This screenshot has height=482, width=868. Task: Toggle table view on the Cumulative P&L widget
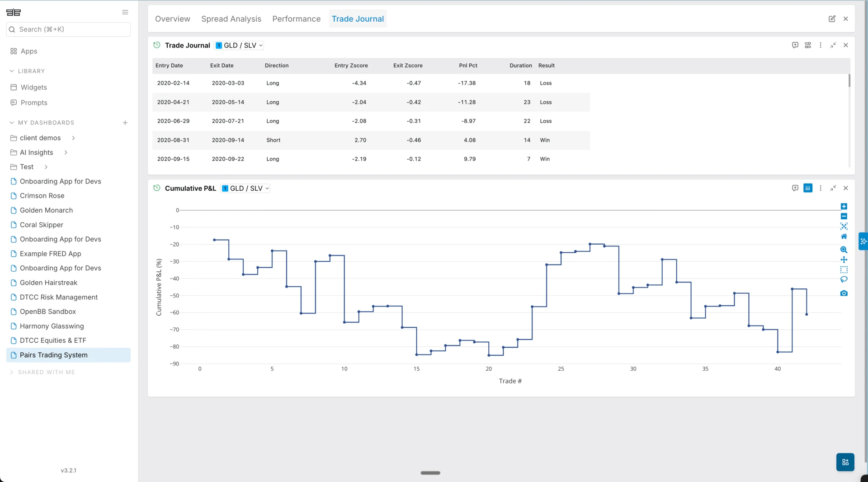808,188
